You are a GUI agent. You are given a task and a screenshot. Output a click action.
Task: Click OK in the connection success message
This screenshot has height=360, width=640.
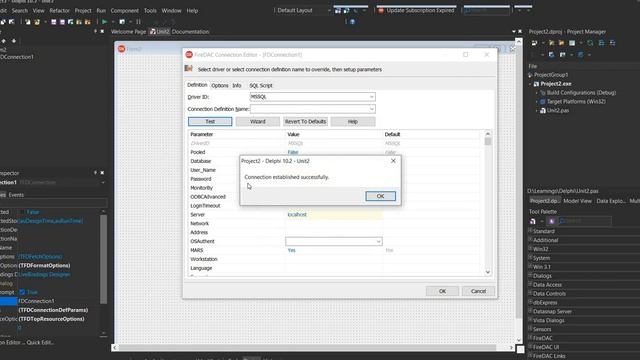[380, 196]
